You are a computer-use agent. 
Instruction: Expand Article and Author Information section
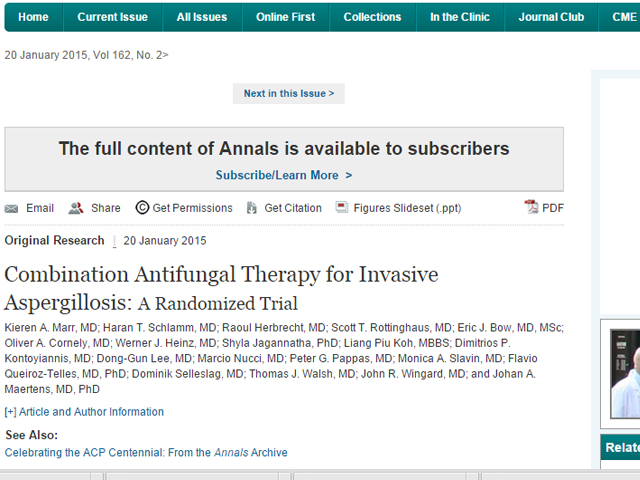pyautogui.click(x=84, y=412)
